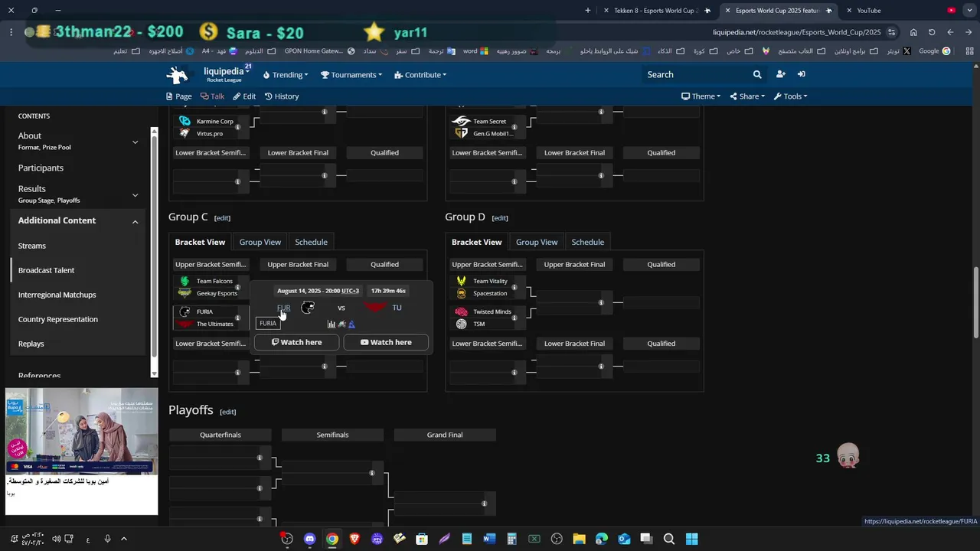This screenshot has width=980, height=551.
Task: Click the FURIA logo in match popup
Action: tap(308, 308)
